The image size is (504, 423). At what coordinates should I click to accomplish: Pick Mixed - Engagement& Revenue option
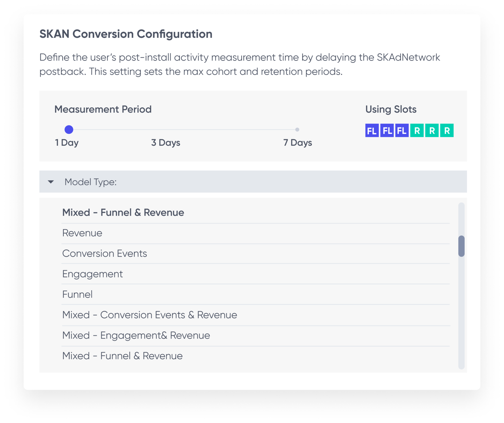(136, 335)
